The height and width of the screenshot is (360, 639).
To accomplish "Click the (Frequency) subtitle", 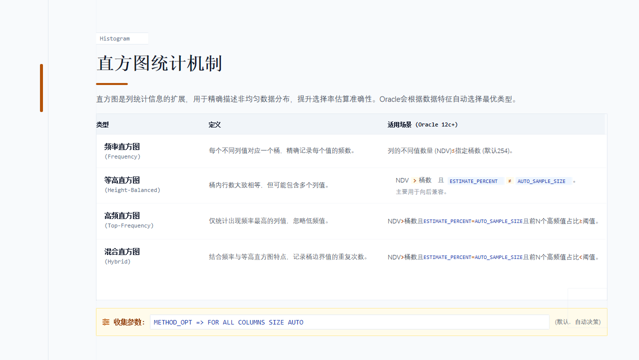I will click(122, 157).
